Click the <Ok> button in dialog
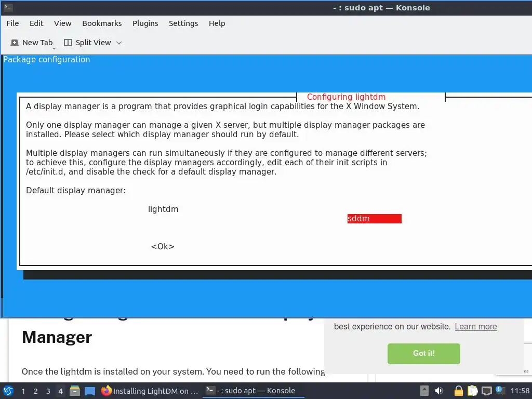 [163, 246]
